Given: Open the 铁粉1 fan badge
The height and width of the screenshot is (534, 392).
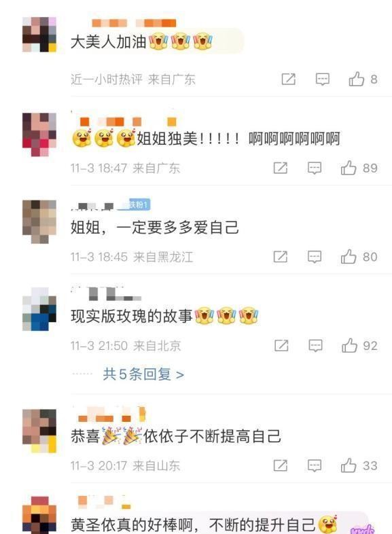Looking at the screenshot, I should click(138, 204).
